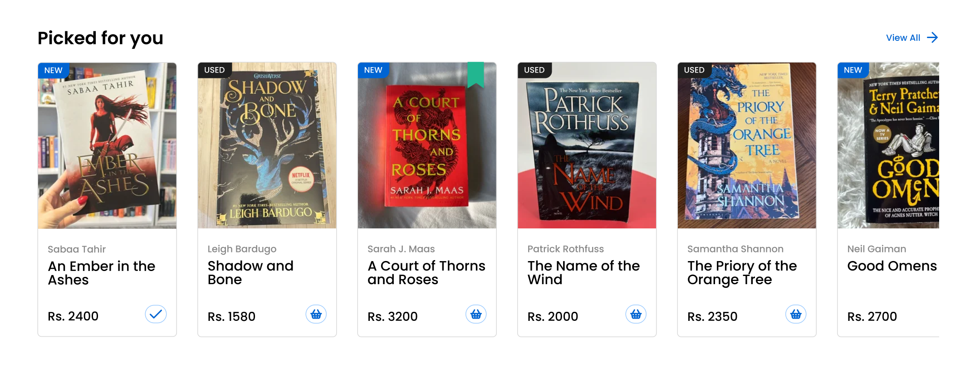This screenshot has height=368, width=980.
Task: Open the View All link
Action: (903, 38)
